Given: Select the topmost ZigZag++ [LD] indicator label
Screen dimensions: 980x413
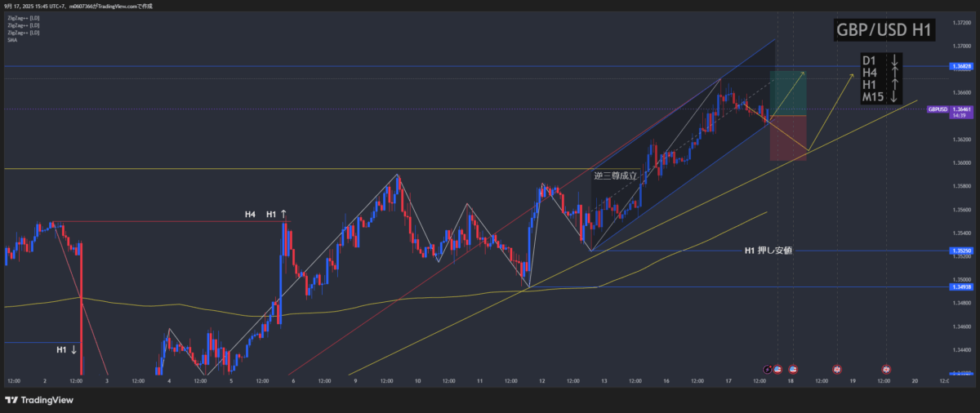Looking at the screenshot, I should pyautogui.click(x=23, y=17).
